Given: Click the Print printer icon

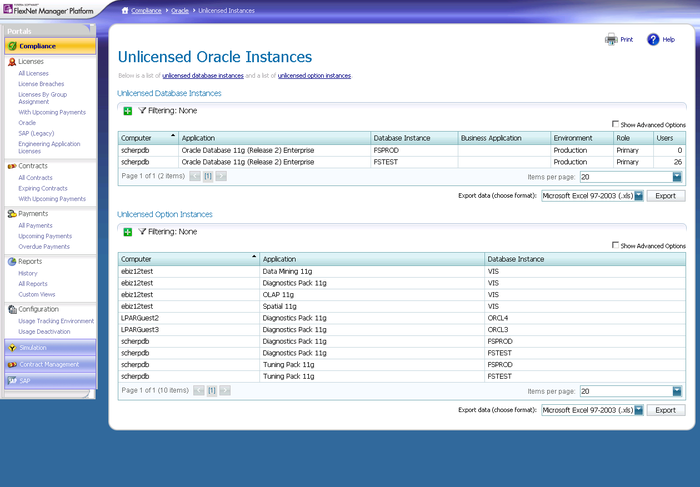Looking at the screenshot, I should [x=611, y=40].
